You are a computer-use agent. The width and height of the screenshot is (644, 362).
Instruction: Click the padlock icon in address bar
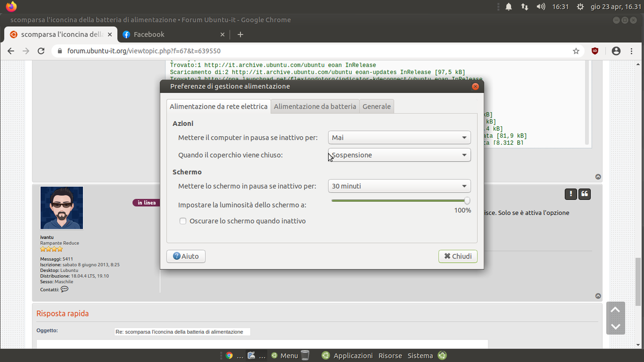click(x=60, y=51)
